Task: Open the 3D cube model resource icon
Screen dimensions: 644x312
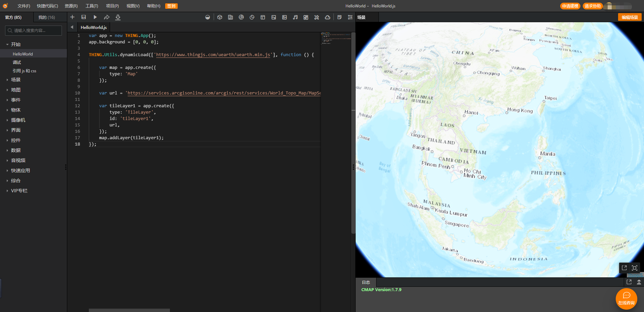Action: point(220,17)
